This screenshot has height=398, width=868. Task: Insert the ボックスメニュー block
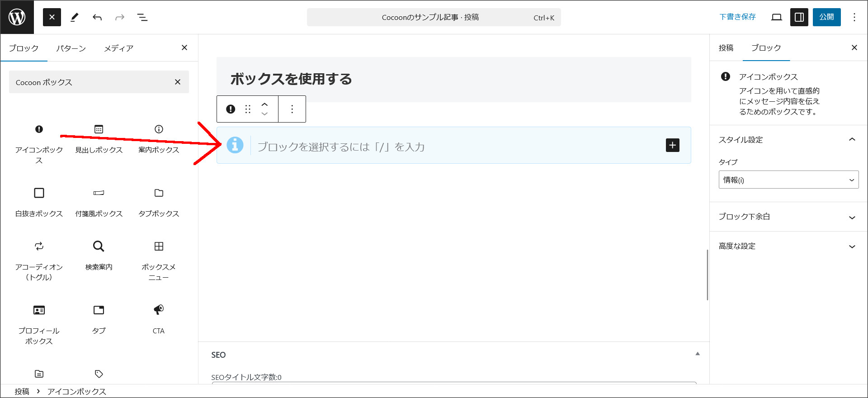(x=159, y=261)
